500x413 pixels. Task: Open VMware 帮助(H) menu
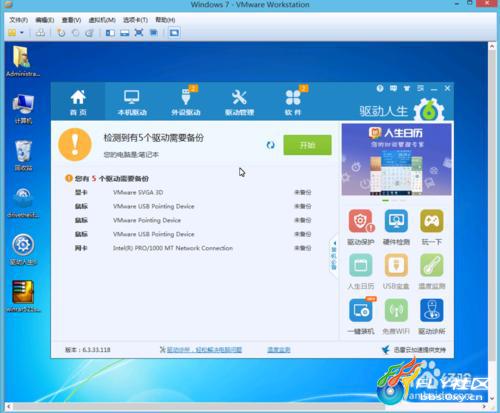[x=165, y=20]
